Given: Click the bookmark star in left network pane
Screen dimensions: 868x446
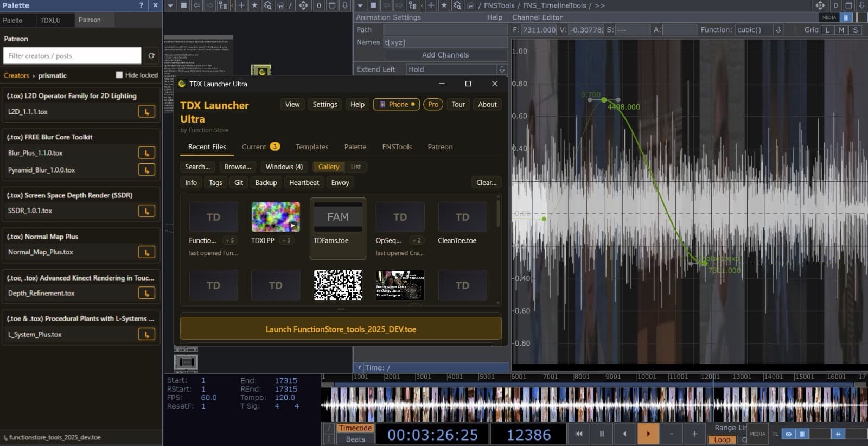Looking at the screenshot, I should (x=254, y=5).
